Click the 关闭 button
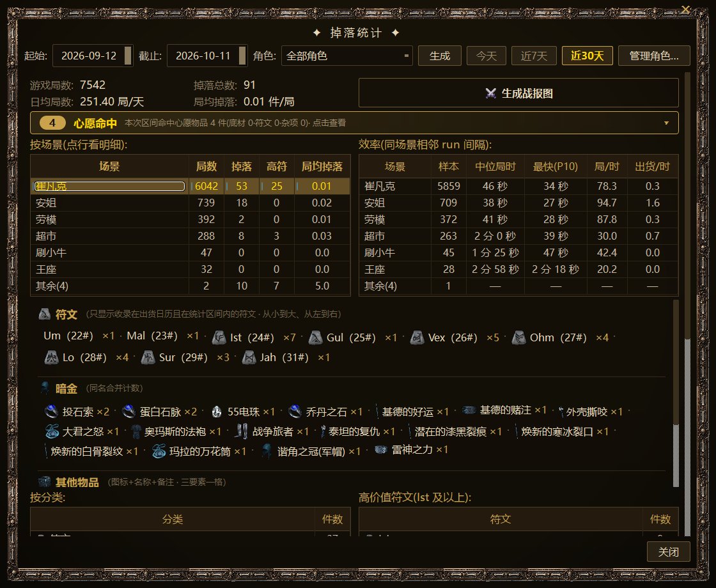 coord(669,552)
